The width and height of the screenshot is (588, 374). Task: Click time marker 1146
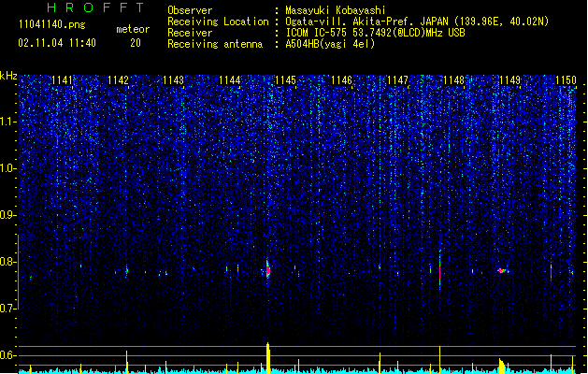point(341,80)
